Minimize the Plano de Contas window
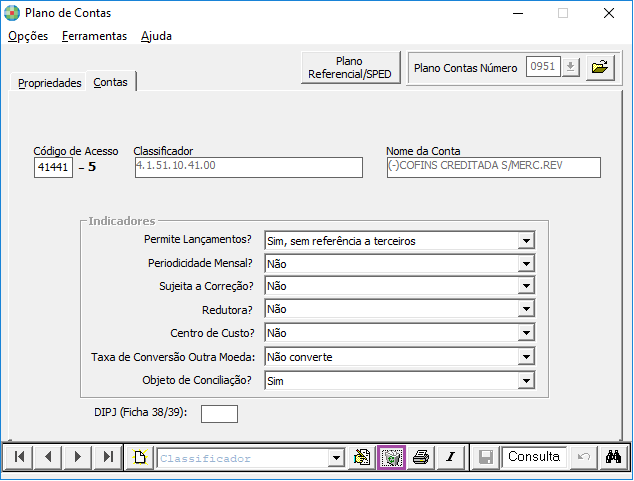 pos(518,13)
